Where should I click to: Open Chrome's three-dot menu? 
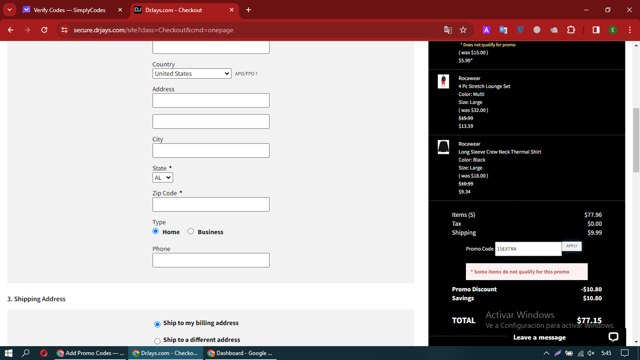(x=630, y=30)
